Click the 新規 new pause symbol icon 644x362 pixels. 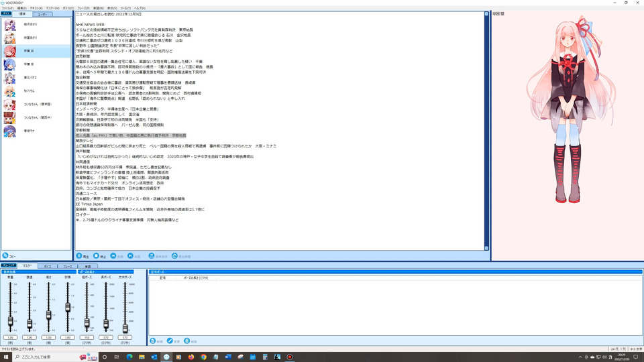click(153, 341)
